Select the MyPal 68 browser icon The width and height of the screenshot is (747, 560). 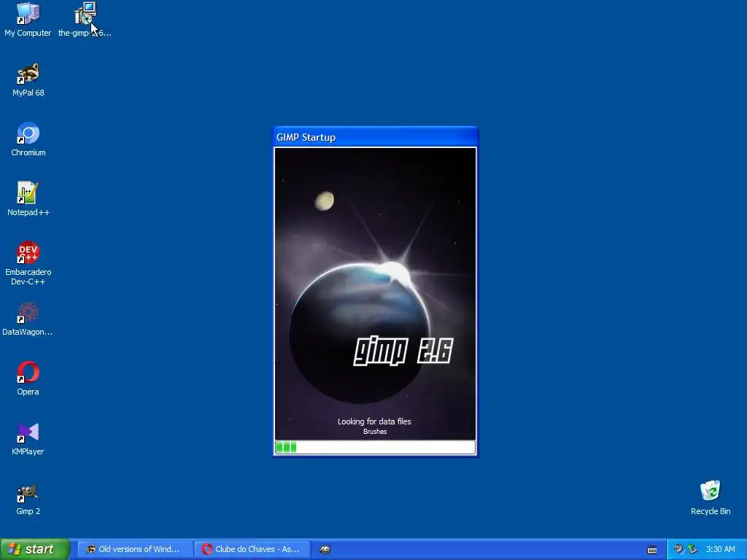[x=28, y=80]
